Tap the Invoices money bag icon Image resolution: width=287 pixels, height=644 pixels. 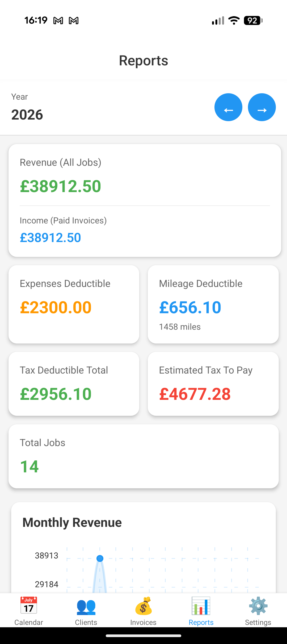point(143,607)
